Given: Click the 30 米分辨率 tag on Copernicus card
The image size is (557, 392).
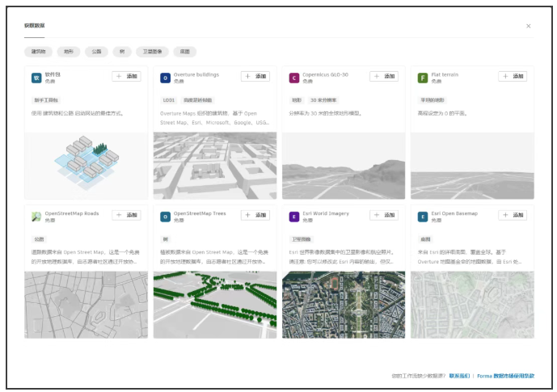Looking at the screenshot, I should [323, 100].
